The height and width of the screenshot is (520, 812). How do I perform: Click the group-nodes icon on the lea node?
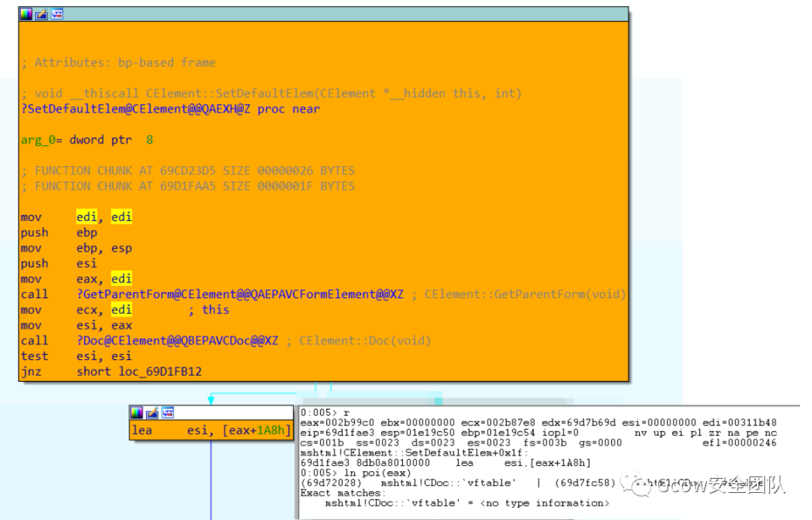pyautogui.click(x=167, y=413)
